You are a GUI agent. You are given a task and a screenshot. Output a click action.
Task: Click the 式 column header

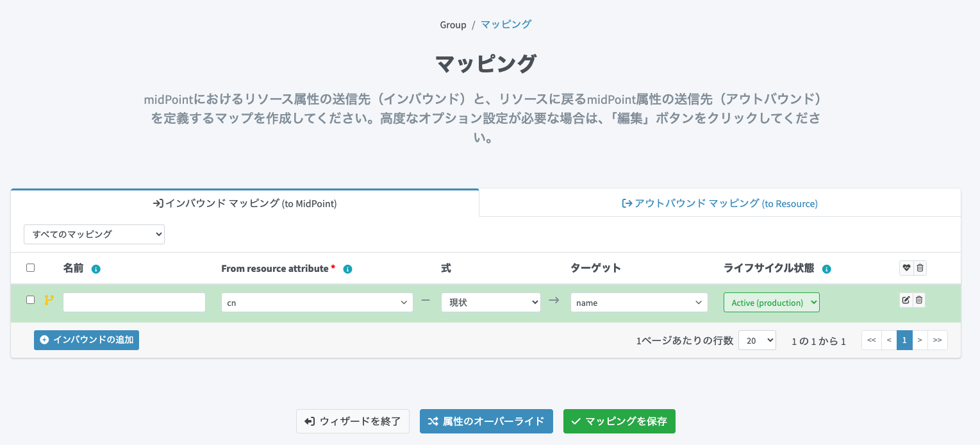(x=446, y=268)
